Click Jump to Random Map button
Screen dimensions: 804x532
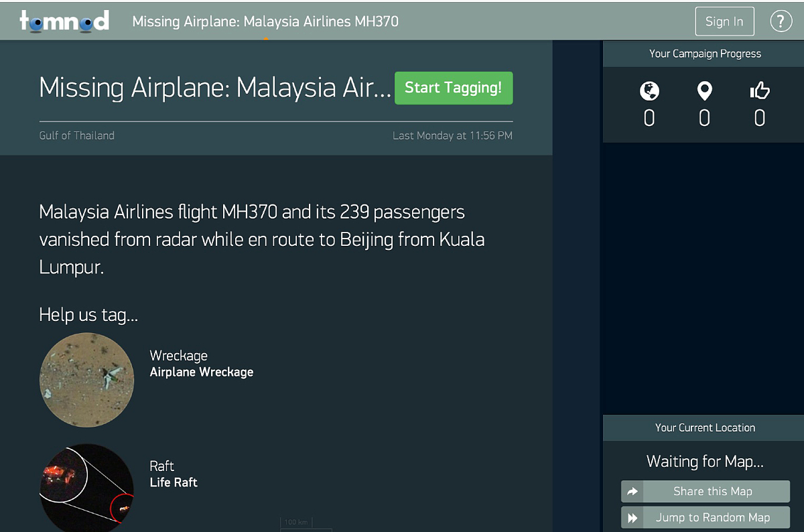pyautogui.click(x=712, y=518)
